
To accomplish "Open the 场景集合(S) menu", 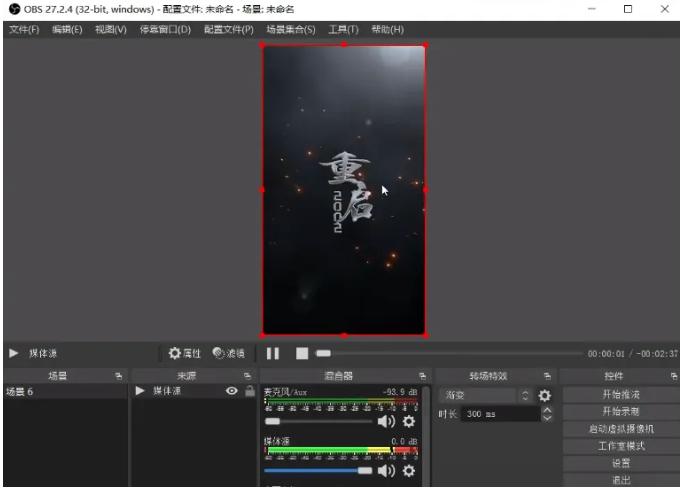I will coord(291,29).
